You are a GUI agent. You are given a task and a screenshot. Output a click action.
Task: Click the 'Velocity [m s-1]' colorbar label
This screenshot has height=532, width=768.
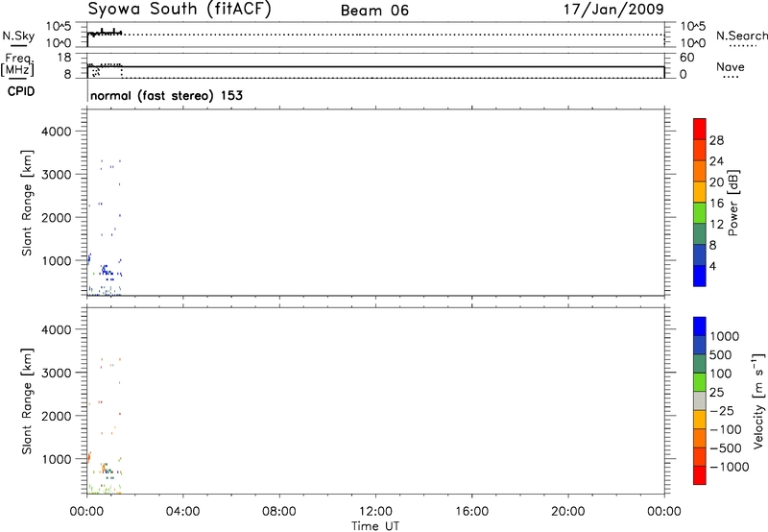point(758,400)
